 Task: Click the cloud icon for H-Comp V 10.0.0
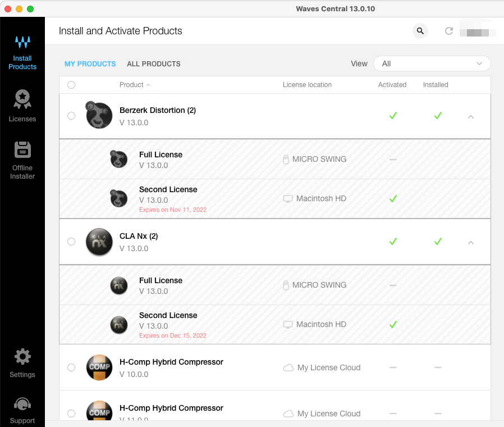click(288, 367)
